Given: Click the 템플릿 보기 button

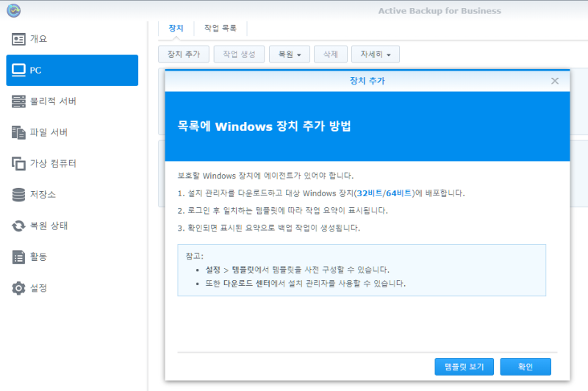Looking at the screenshot, I should click(x=465, y=367).
